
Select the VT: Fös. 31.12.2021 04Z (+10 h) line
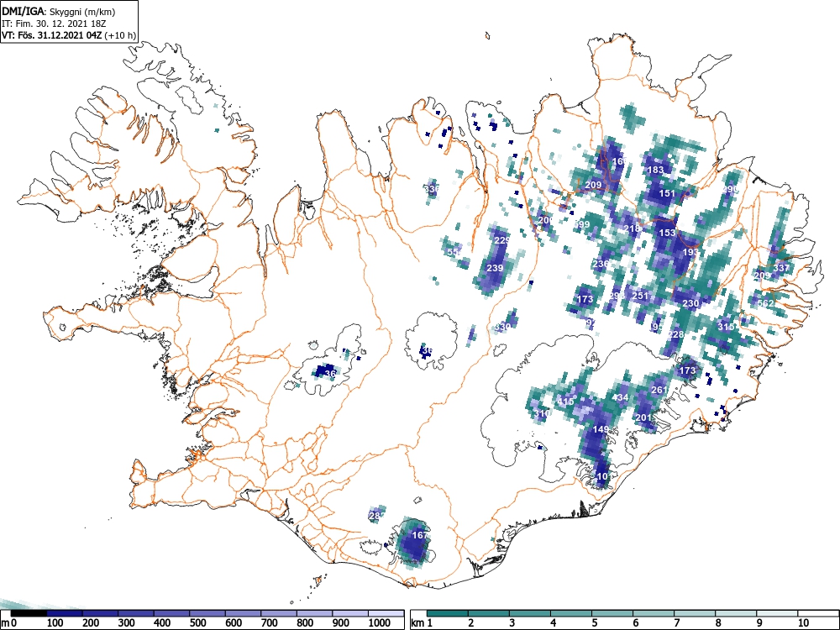point(69,35)
